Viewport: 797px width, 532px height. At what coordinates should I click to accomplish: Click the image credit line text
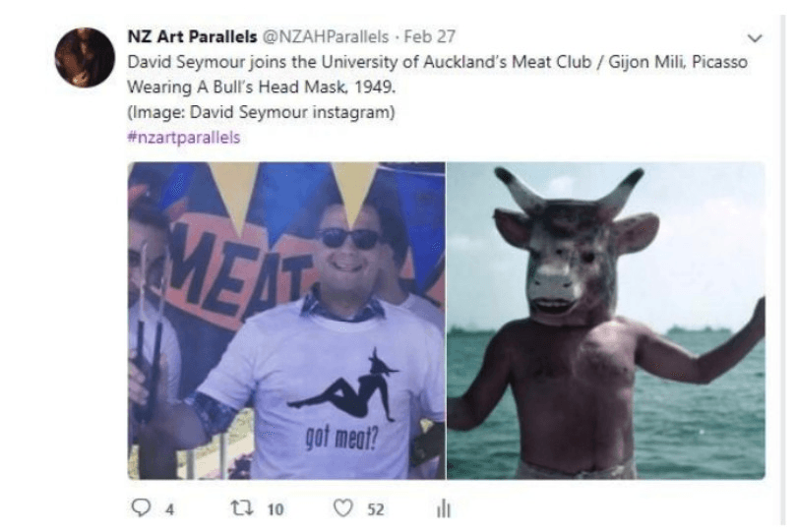[x=261, y=112]
